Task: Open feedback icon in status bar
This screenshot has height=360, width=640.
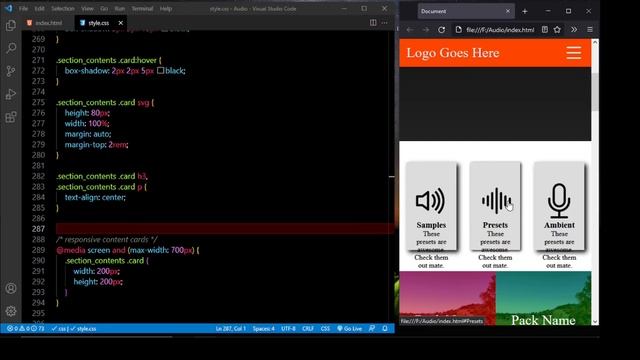Action: [372, 329]
